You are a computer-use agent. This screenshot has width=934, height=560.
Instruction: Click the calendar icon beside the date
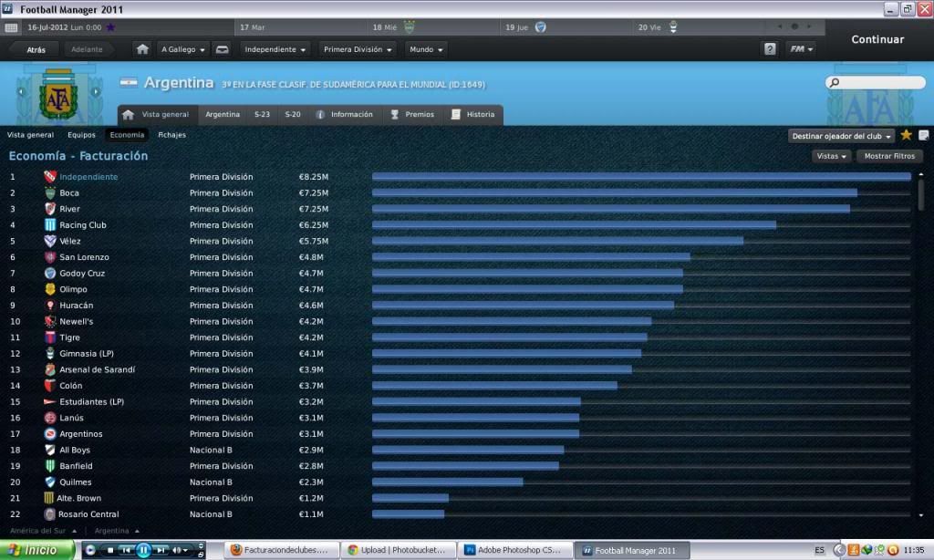click(11, 27)
